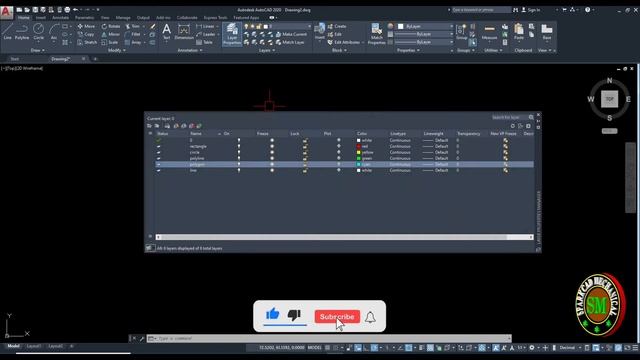Activate the Stretch command
The height and width of the screenshot is (360, 640).
coord(87,42)
